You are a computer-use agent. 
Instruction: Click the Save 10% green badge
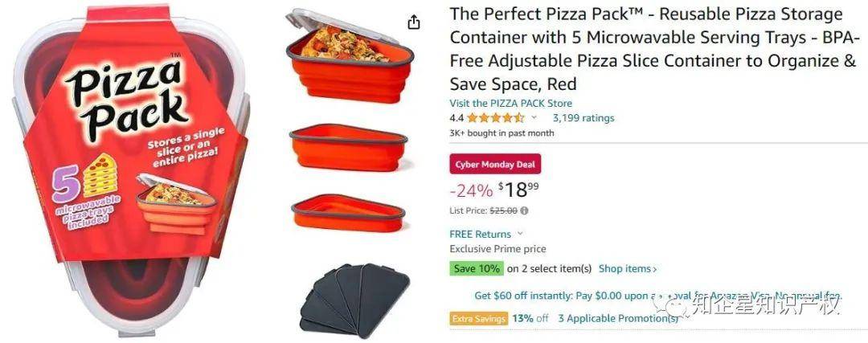point(477,269)
